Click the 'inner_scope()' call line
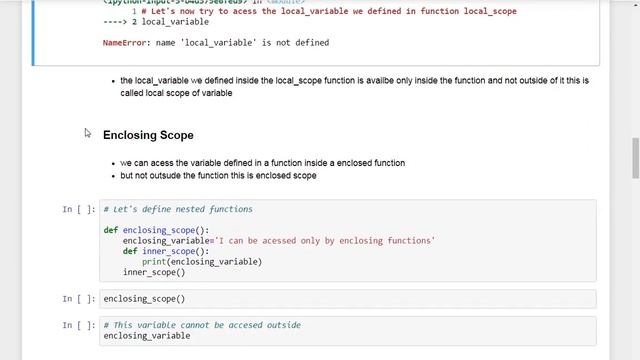The width and height of the screenshot is (640, 360). click(x=154, y=272)
